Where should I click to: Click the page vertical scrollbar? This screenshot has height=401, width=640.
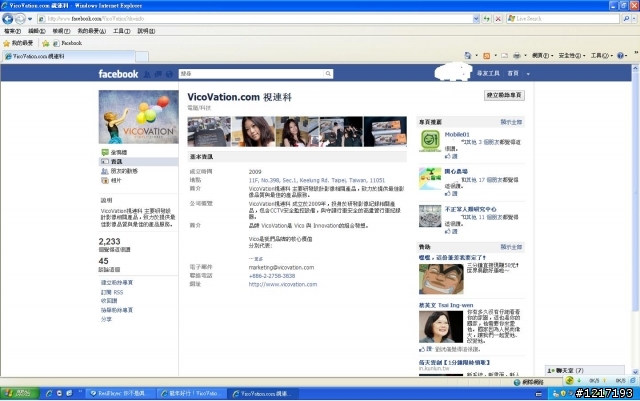point(635,220)
